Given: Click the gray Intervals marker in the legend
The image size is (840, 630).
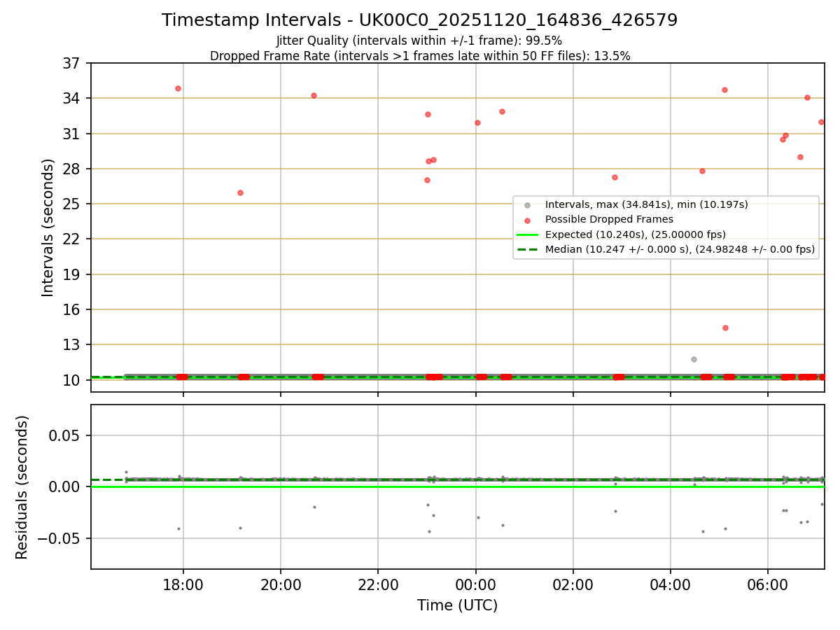Looking at the screenshot, I should click(x=528, y=204).
